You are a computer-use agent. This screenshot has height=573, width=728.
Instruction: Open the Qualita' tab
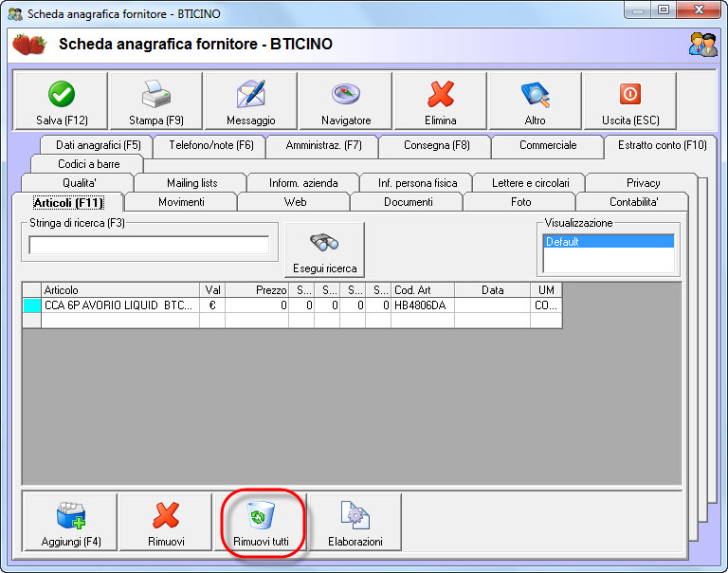click(79, 183)
